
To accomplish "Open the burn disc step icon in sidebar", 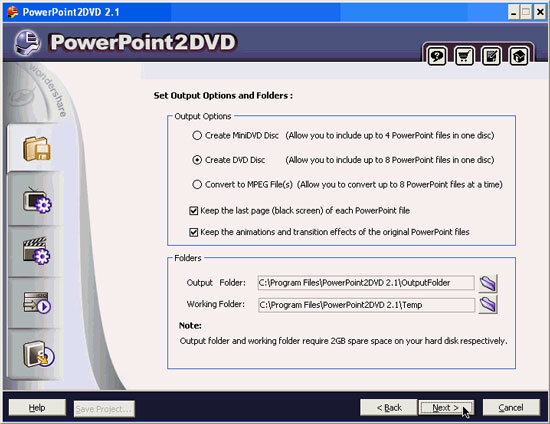I will tap(39, 354).
